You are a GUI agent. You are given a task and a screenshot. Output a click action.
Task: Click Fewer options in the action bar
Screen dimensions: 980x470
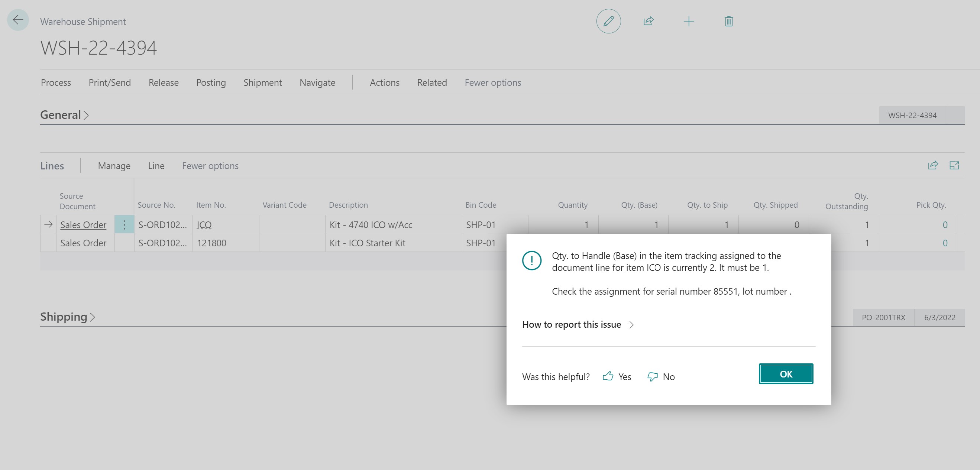493,82
